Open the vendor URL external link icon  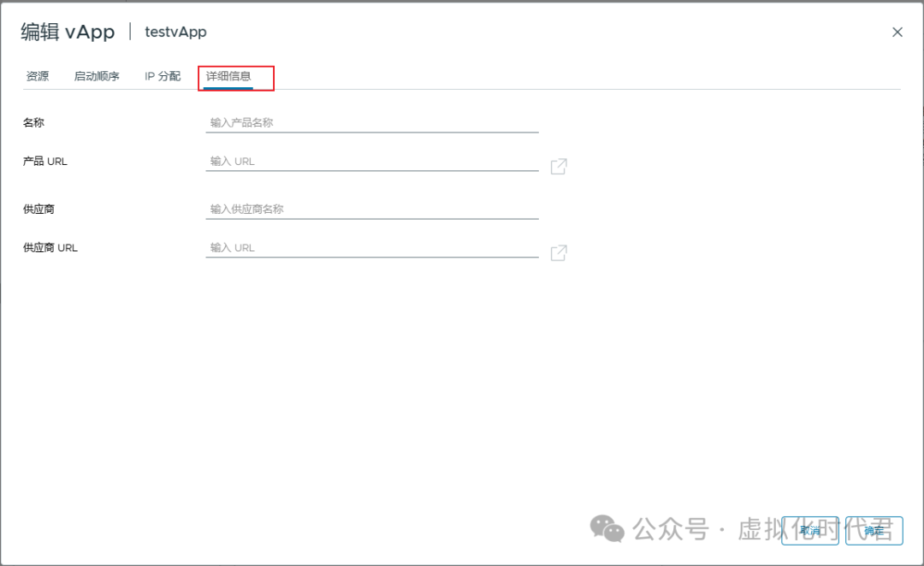559,253
